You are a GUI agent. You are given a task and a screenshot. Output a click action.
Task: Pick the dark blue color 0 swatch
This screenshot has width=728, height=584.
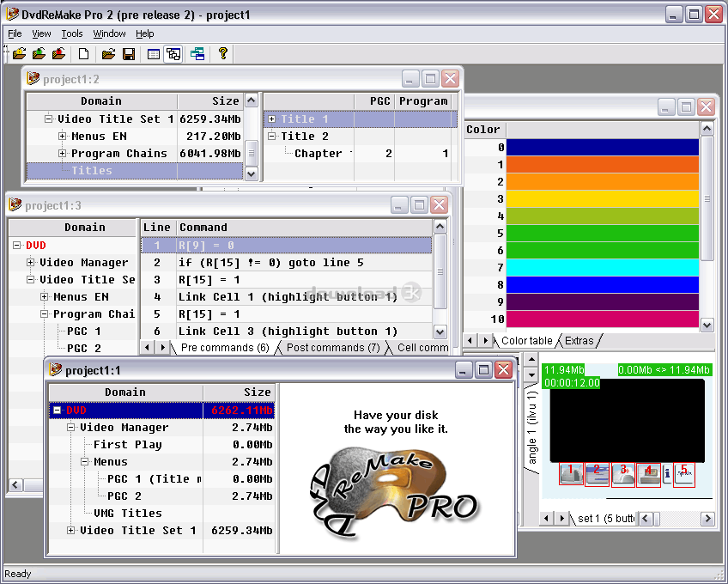(x=602, y=147)
